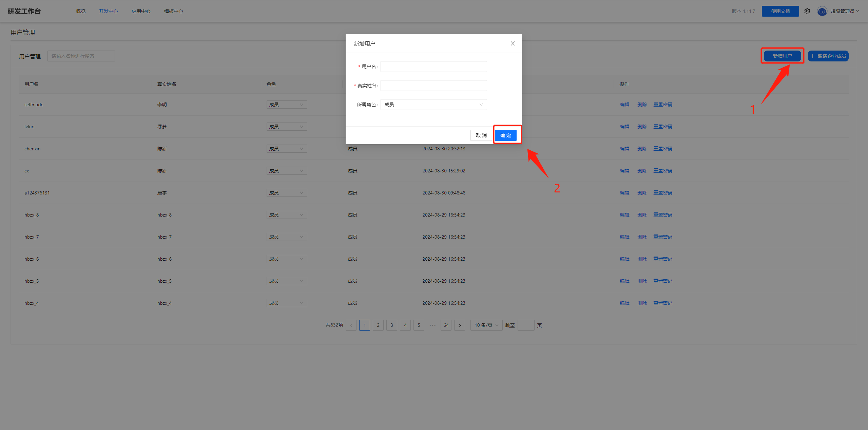Open role dropdown for cx
Viewport: 868px width, 430px height.
tap(287, 171)
